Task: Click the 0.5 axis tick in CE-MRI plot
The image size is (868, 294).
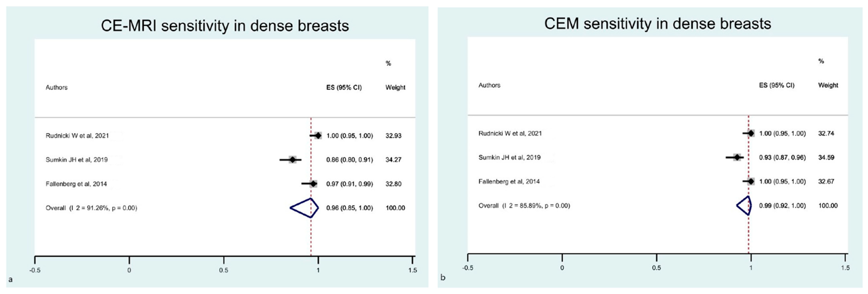Action: 224,270
